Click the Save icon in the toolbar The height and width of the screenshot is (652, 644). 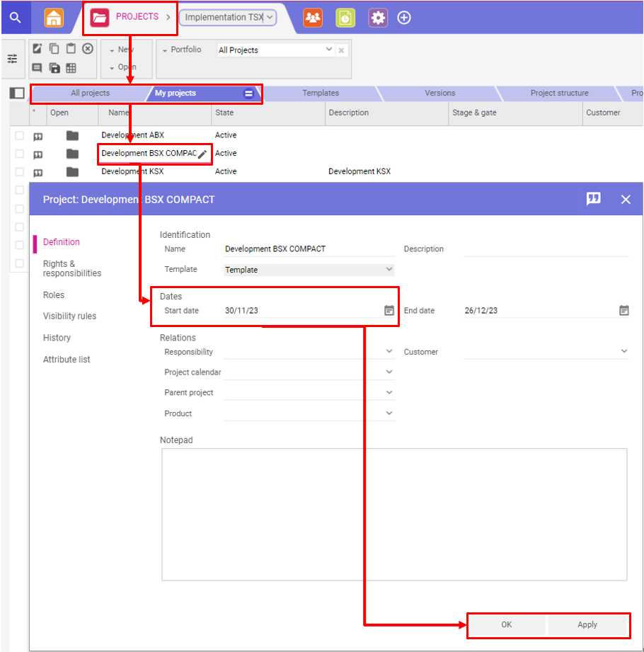(x=56, y=67)
